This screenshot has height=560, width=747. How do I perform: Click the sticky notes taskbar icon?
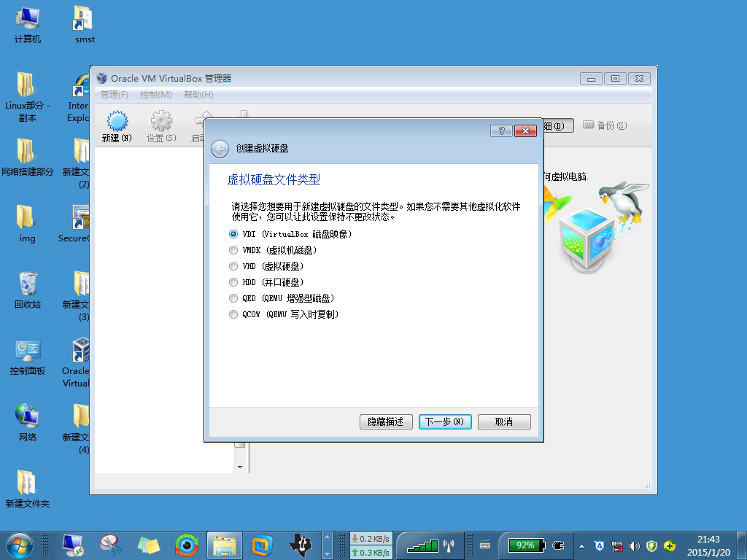click(x=149, y=545)
